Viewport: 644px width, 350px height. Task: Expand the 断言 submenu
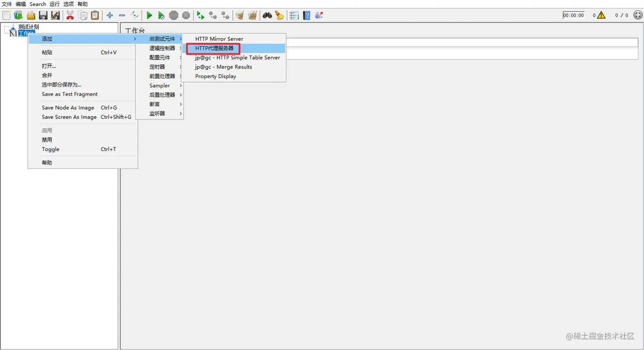(160, 104)
